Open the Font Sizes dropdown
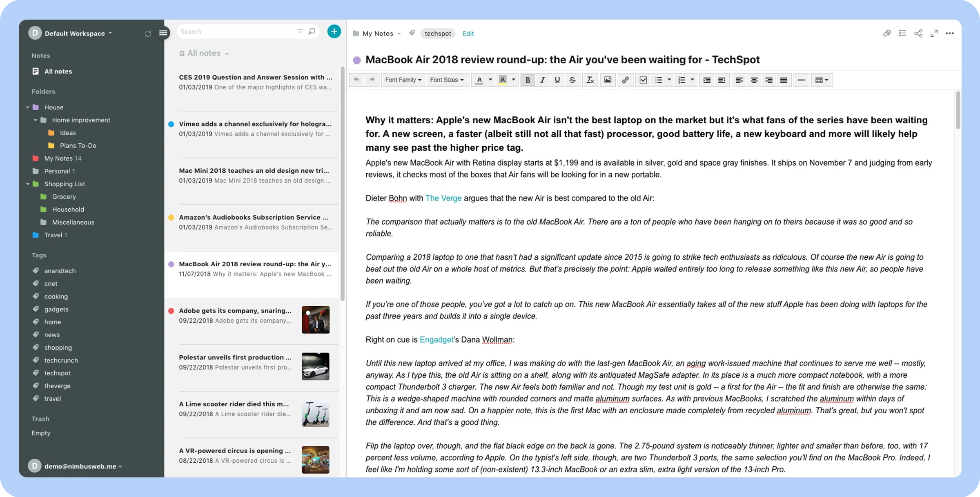 coord(447,80)
